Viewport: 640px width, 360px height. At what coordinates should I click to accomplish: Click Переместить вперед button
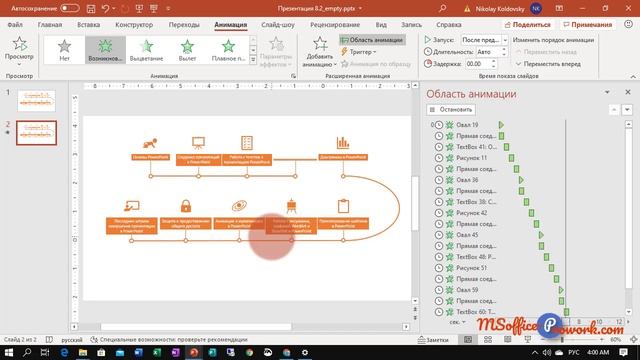click(x=548, y=64)
